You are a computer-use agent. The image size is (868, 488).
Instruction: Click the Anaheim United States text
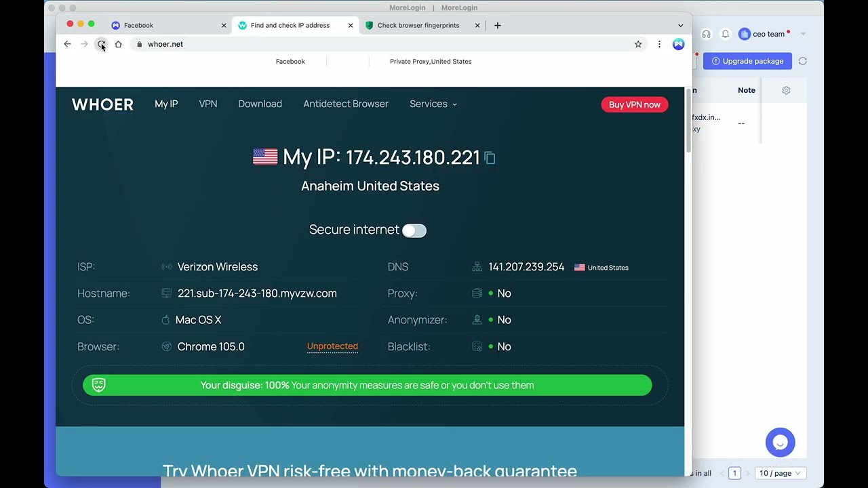(x=370, y=186)
